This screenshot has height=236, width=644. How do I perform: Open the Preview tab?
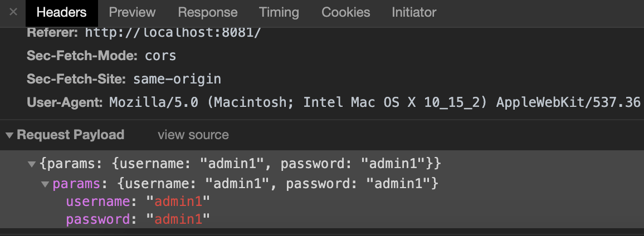click(132, 12)
